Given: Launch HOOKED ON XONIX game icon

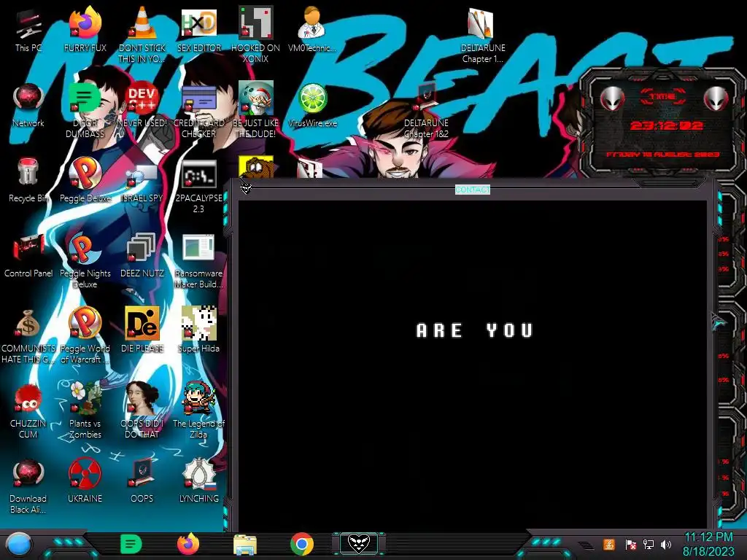Looking at the screenshot, I should tap(255, 34).
